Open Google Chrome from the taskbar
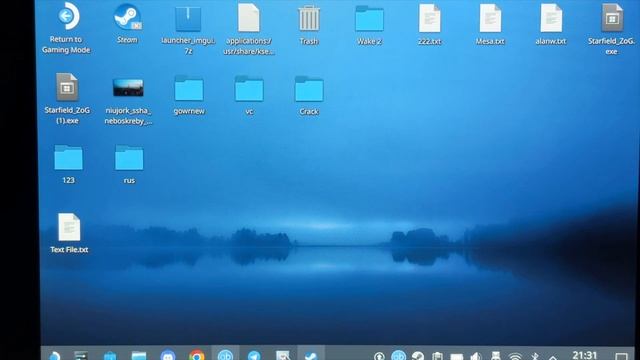 click(x=197, y=356)
